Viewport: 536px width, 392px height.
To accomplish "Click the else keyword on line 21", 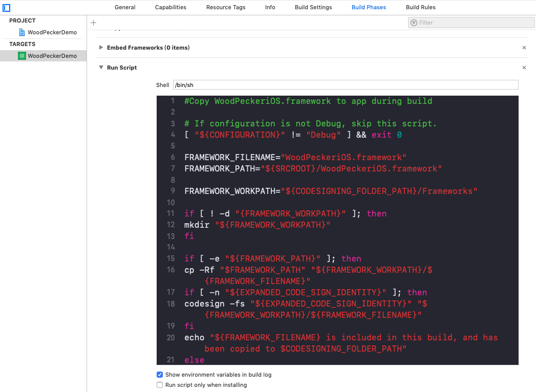I will 194,360.
